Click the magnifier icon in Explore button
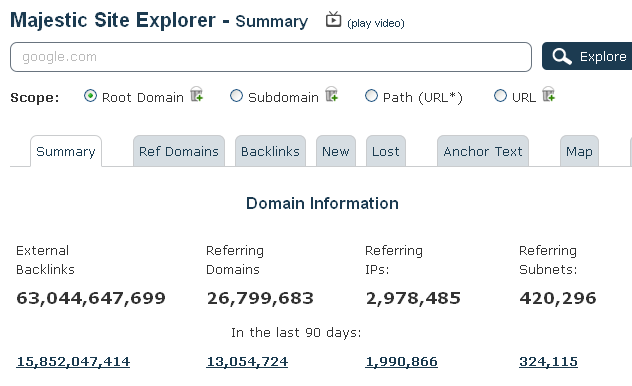The height and width of the screenshot is (386, 632). 562,56
